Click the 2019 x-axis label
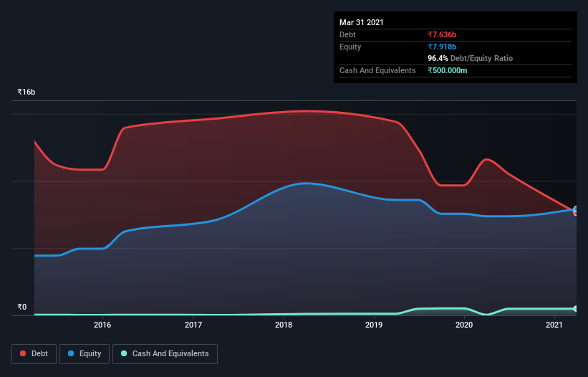This screenshot has height=377, width=588. (x=374, y=325)
